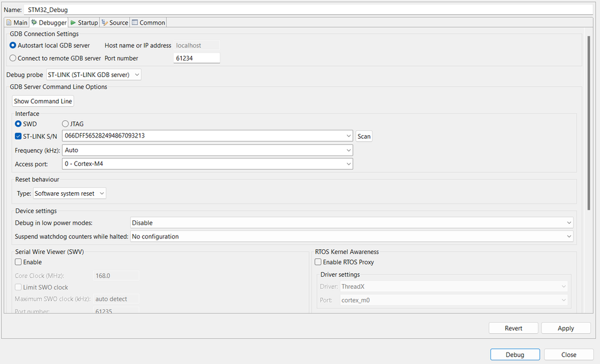The width and height of the screenshot is (600, 364).
Task: Click the Maximum SWO clock field
Action: [x=116, y=299]
